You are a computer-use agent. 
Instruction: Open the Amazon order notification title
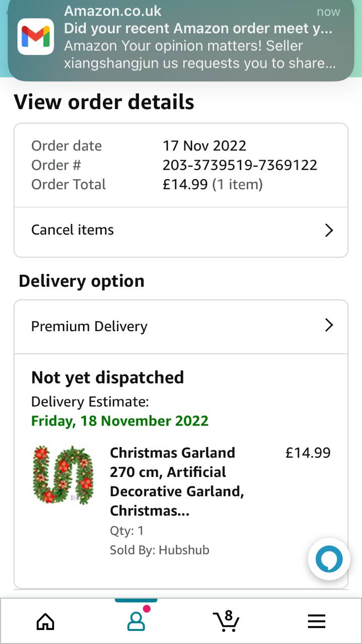click(x=198, y=28)
